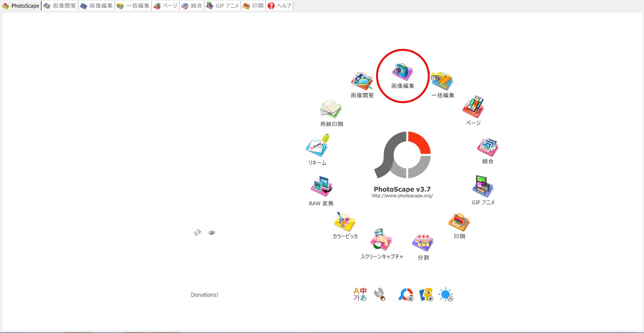This screenshot has width=644, height=333.
Task: Click the Donations! link
Action: (x=204, y=295)
